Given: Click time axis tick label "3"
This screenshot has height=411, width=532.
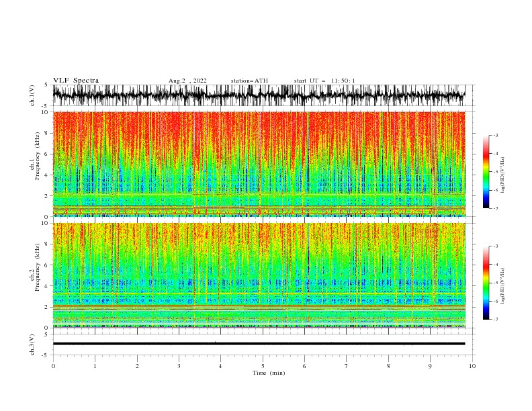Looking at the screenshot, I should 179,366.
